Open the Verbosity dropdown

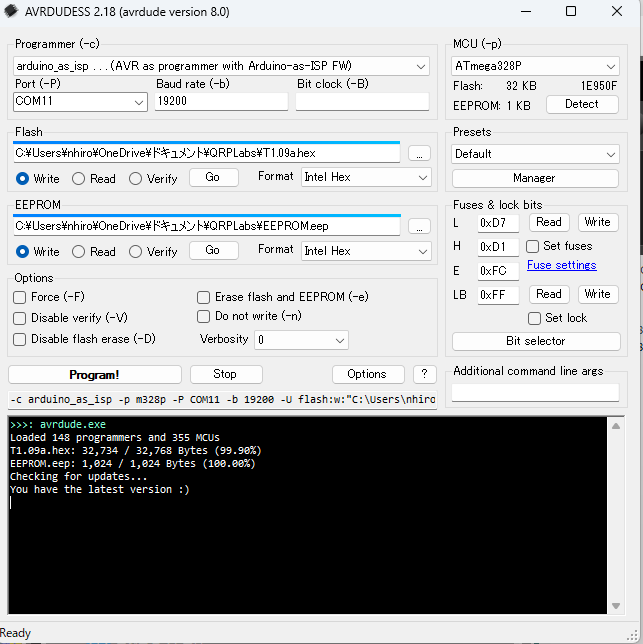pyautogui.click(x=301, y=340)
